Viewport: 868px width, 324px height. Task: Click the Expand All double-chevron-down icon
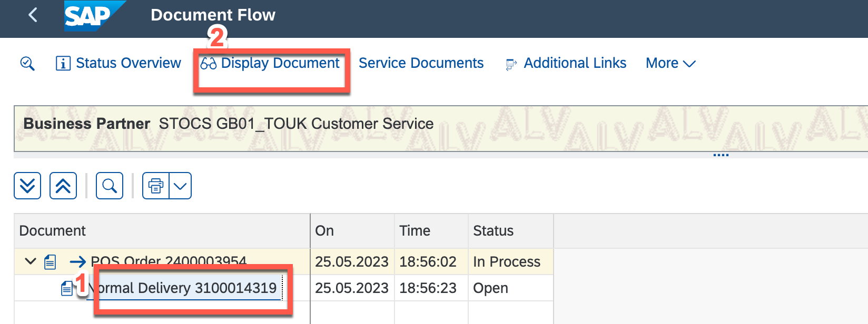[27, 186]
